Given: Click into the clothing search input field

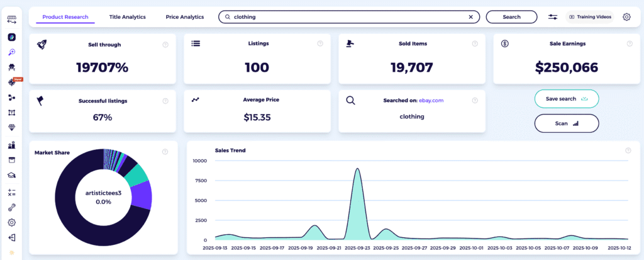Looking at the screenshot, I should [x=346, y=17].
